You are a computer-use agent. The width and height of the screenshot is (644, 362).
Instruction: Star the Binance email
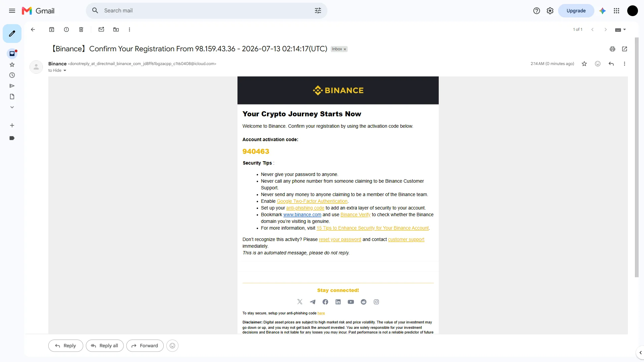pos(584,64)
